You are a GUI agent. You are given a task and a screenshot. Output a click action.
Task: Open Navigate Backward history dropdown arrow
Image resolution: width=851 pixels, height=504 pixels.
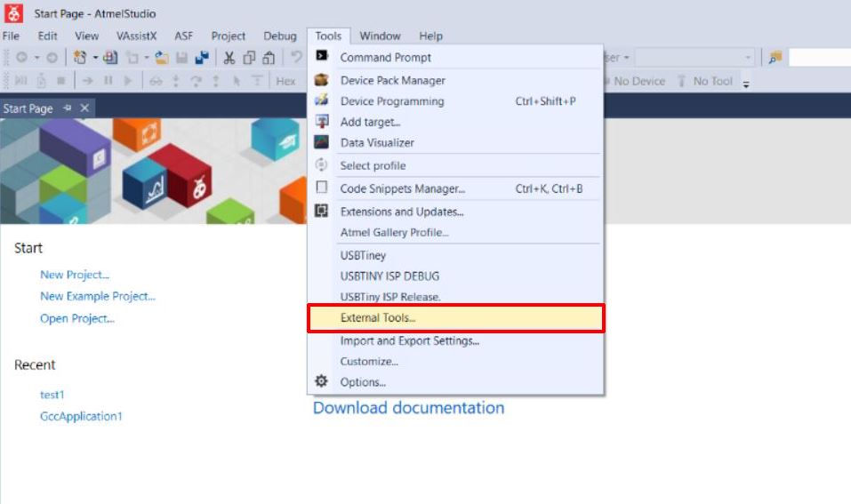(x=36, y=58)
